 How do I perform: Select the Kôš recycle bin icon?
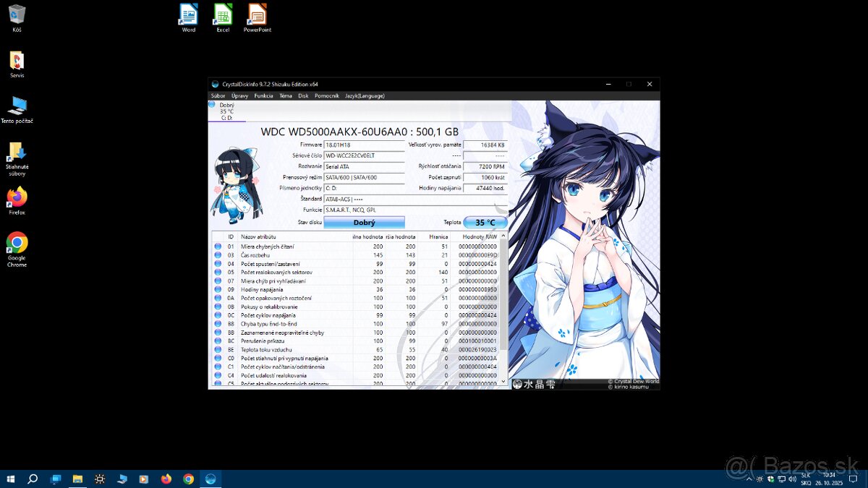coord(17,15)
